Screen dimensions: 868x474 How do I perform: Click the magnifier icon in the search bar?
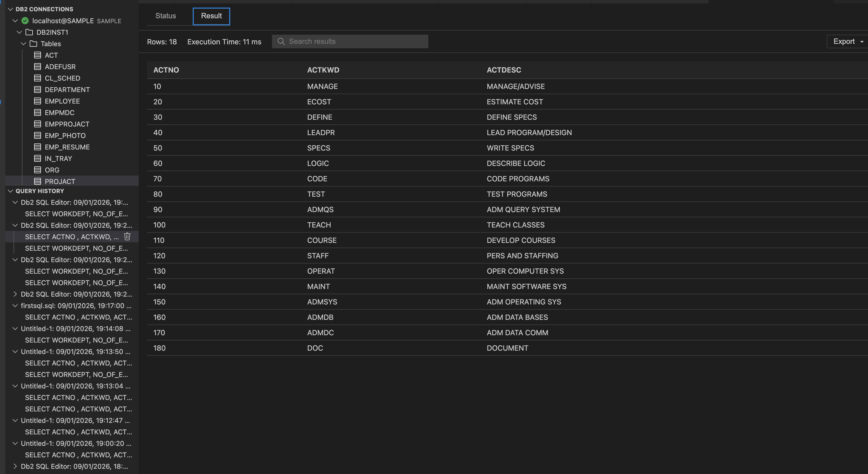[281, 41]
